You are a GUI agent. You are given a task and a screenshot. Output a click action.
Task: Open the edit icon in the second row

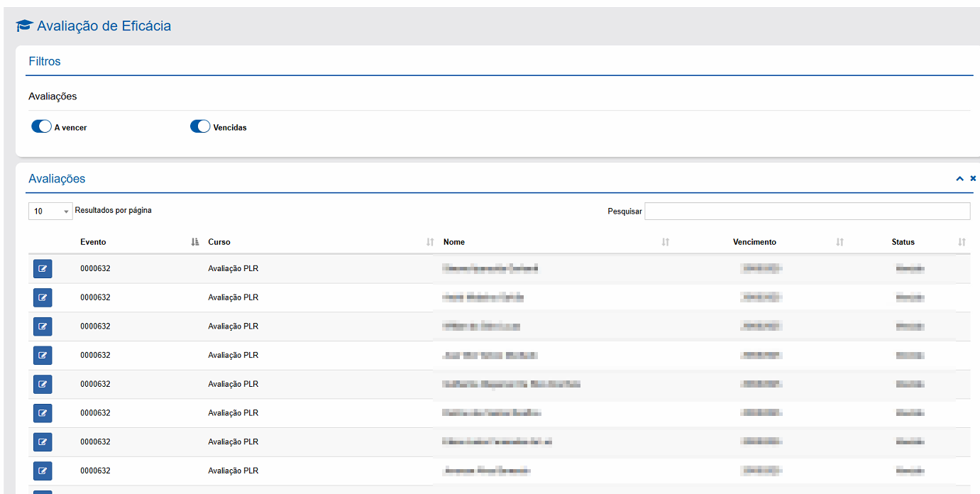tap(43, 298)
